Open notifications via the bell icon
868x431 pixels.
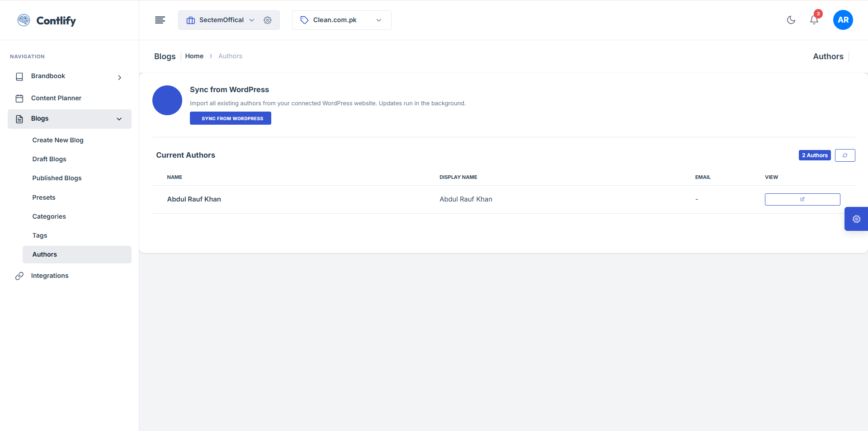(814, 20)
